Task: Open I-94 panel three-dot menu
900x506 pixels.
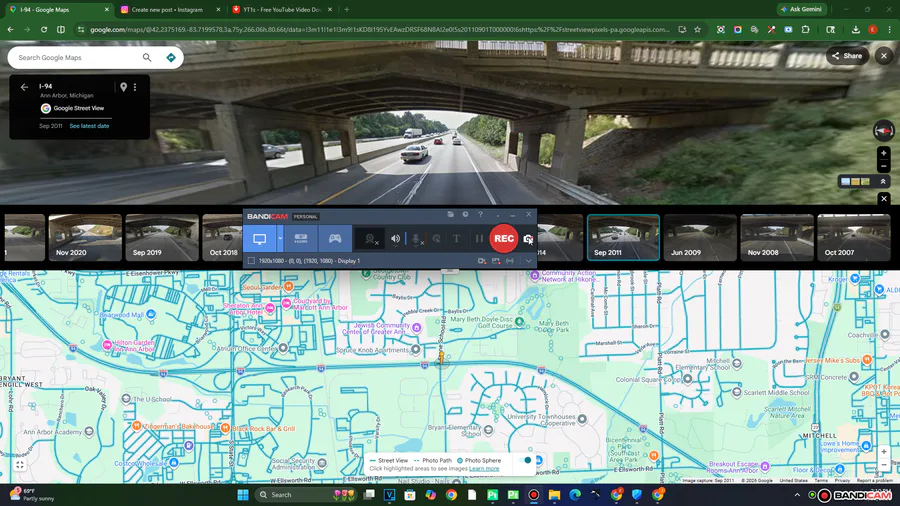Action: pyautogui.click(x=135, y=87)
